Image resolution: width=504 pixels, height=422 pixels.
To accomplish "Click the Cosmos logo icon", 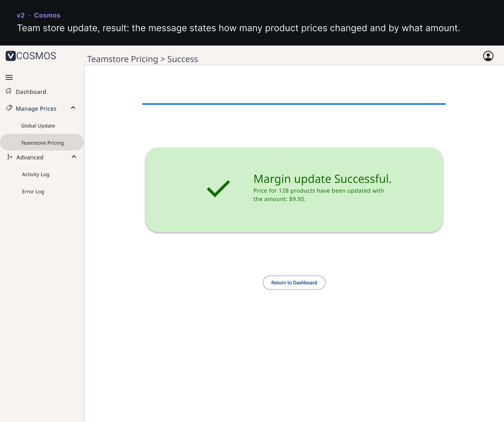I will click(10, 56).
